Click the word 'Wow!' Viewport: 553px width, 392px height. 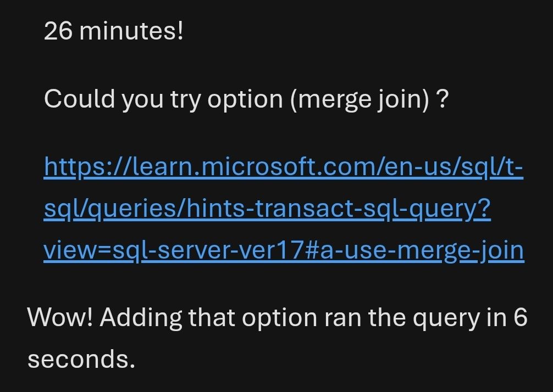tap(60, 317)
